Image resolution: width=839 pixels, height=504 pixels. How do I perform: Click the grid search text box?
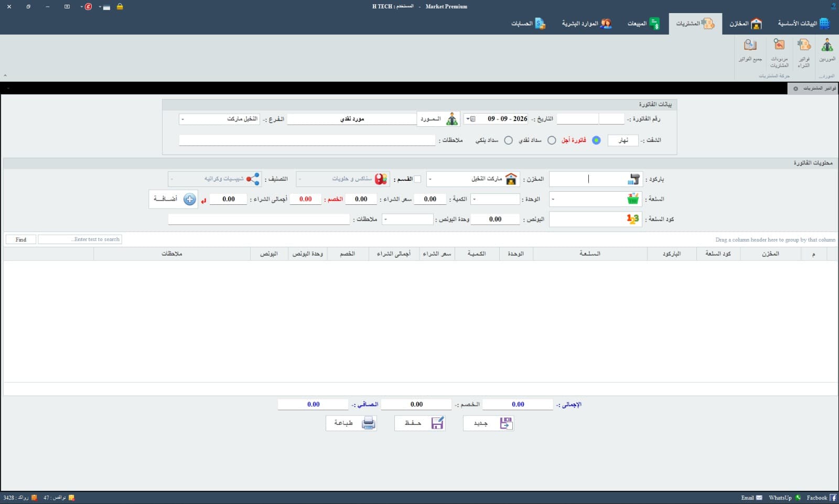(x=80, y=239)
